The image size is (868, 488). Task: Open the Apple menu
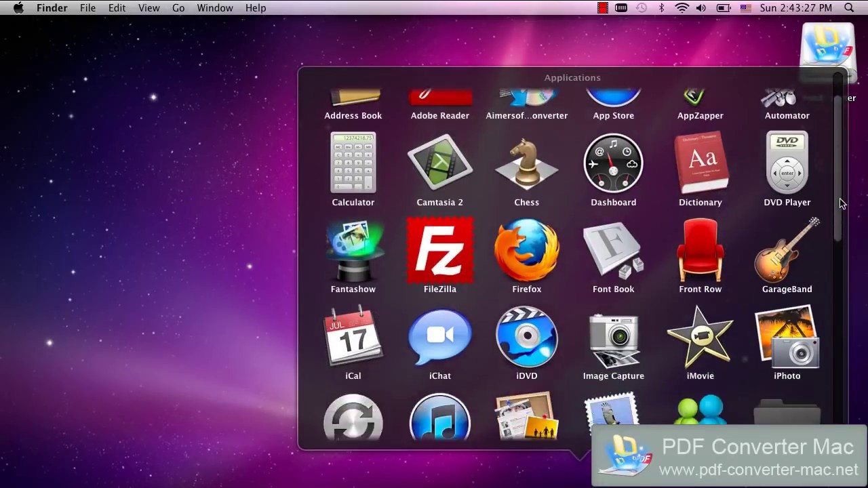18,8
